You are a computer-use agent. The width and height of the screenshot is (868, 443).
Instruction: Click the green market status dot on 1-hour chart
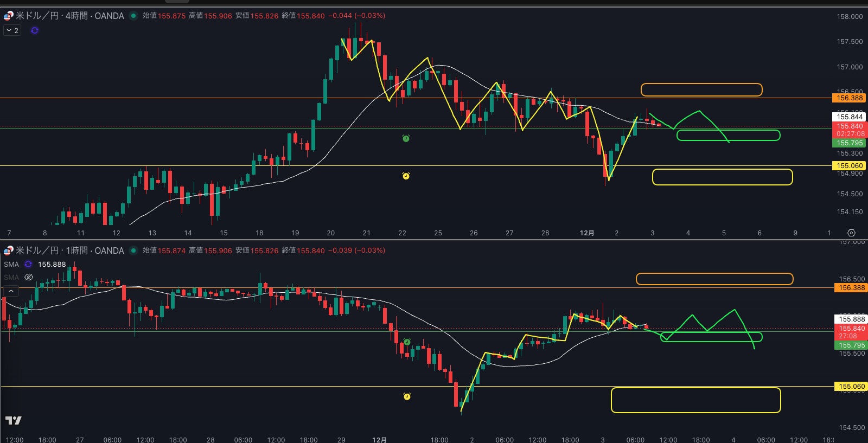coord(133,251)
